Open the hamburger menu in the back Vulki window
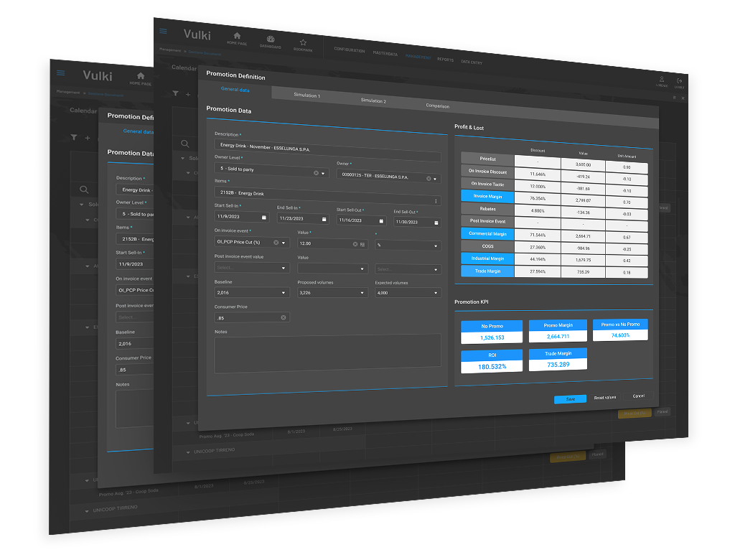This screenshot has height=560, width=735. point(61,73)
